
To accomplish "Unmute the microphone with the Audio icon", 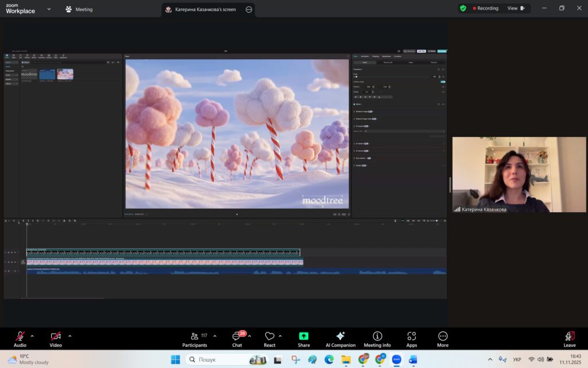I will 20,336.
